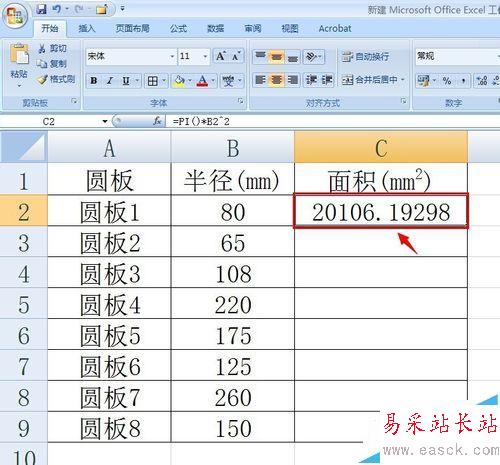Customize quick access toolbar dropdown
The height and width of the screenshot is (465, 500).
click(x=123, y=9)
